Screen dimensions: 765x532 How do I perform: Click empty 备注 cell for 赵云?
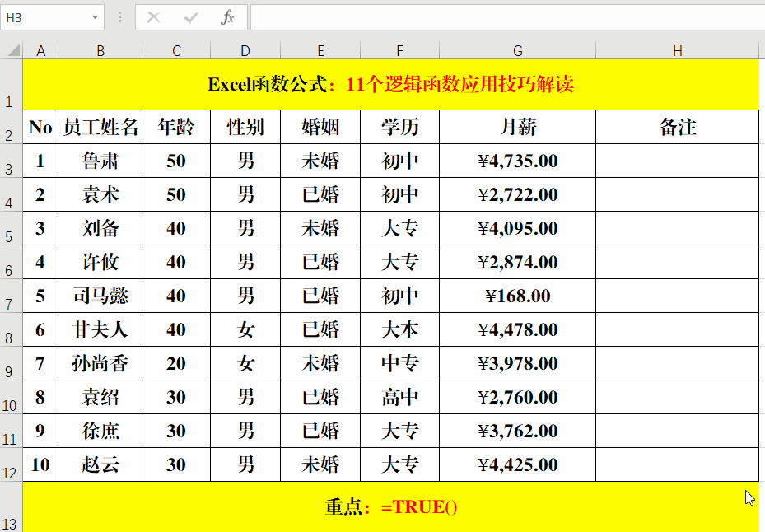coord(677,464)
